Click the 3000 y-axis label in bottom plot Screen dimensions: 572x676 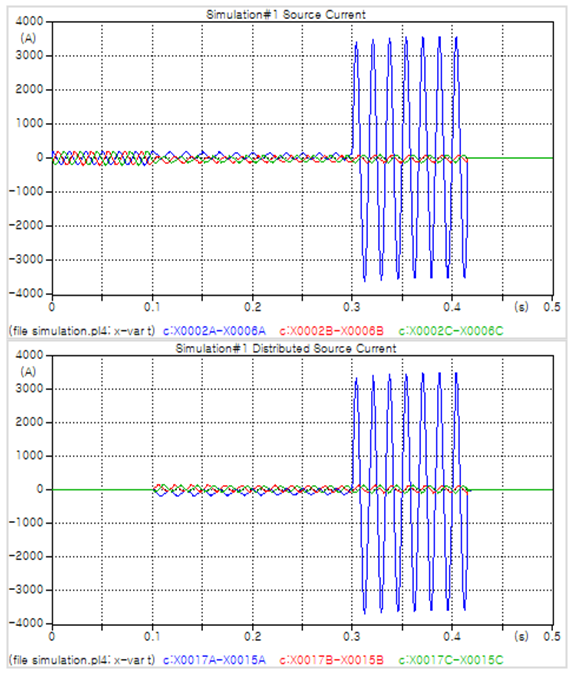29,388
